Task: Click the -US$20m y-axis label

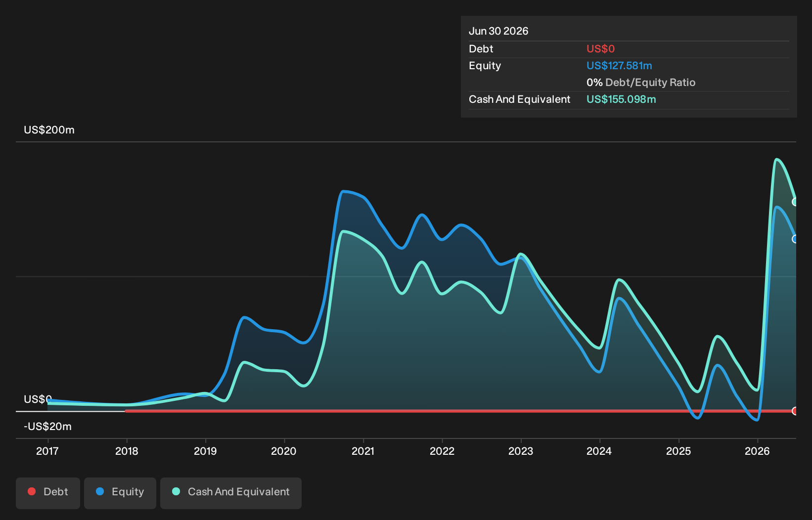Action: 48,427
